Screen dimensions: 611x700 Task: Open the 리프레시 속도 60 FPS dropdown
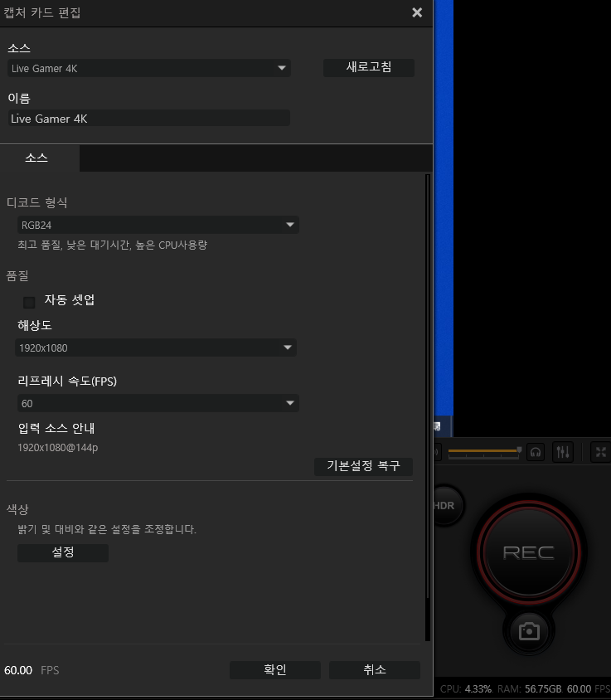coord(158,404)
